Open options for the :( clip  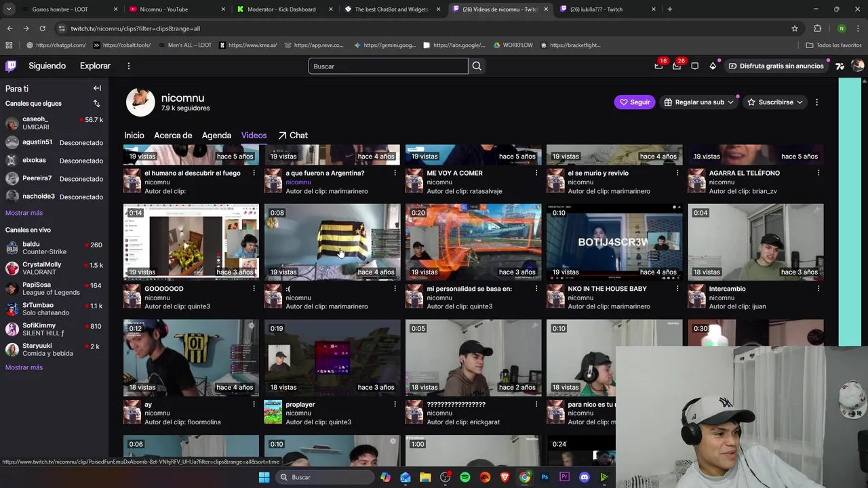[x=395, y=289]
